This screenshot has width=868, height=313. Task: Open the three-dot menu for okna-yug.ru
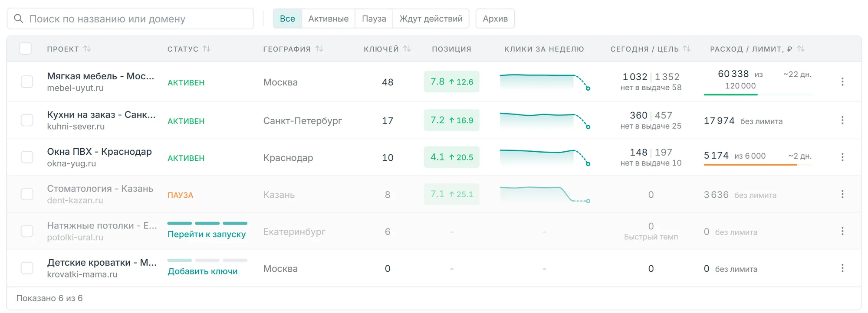842,157
